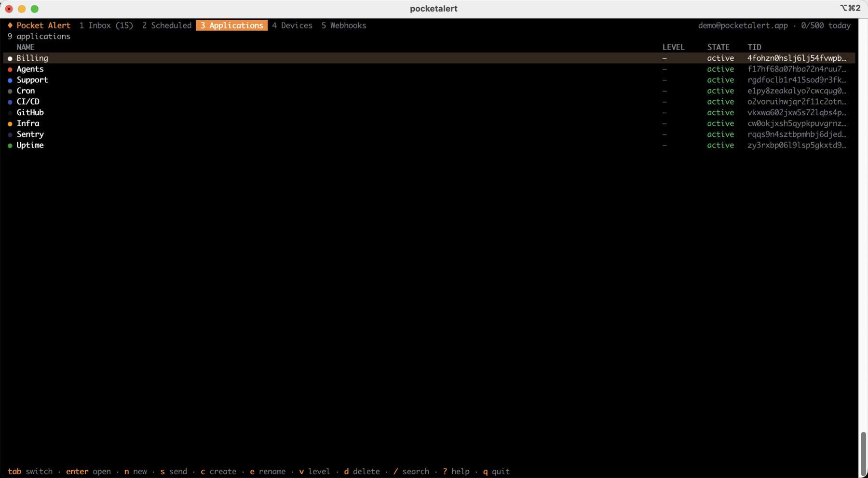Click the demo@pocketalert.app account text

tap(743, 26)
